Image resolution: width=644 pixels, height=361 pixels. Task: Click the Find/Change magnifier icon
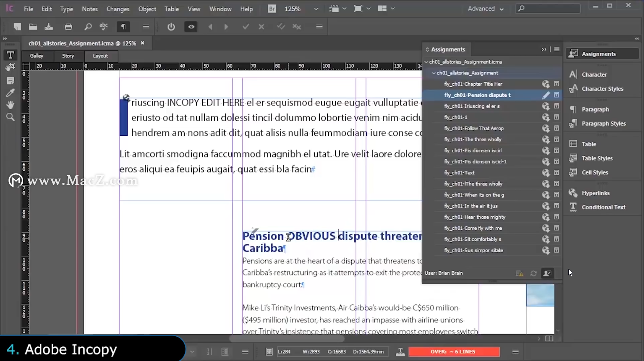[88, 27]
